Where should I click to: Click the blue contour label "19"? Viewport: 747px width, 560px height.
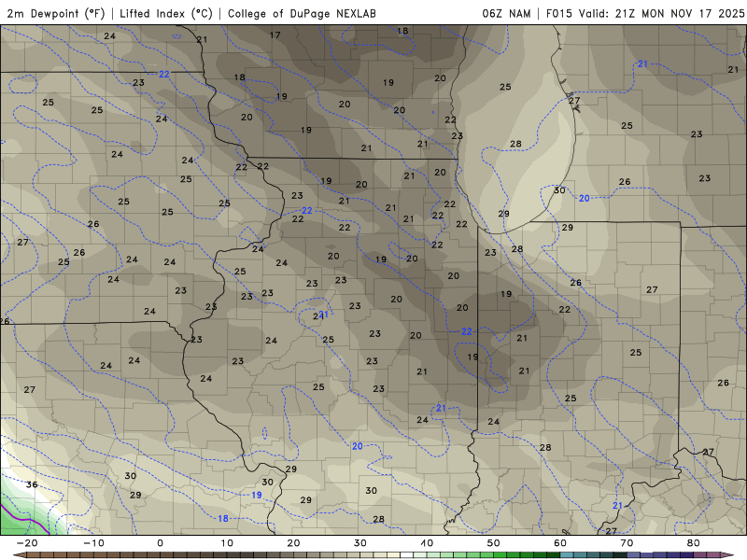pyautogui.click(x=256, y=496)
